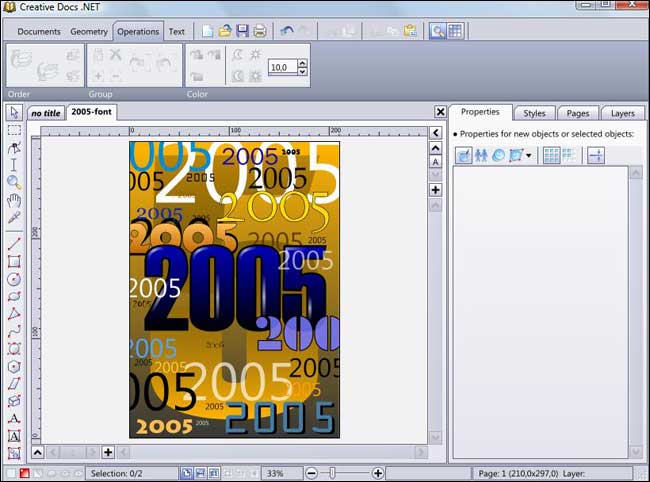Click the Open folder icon
Viewport: 650px width, 482px height.
pos(225,31)
